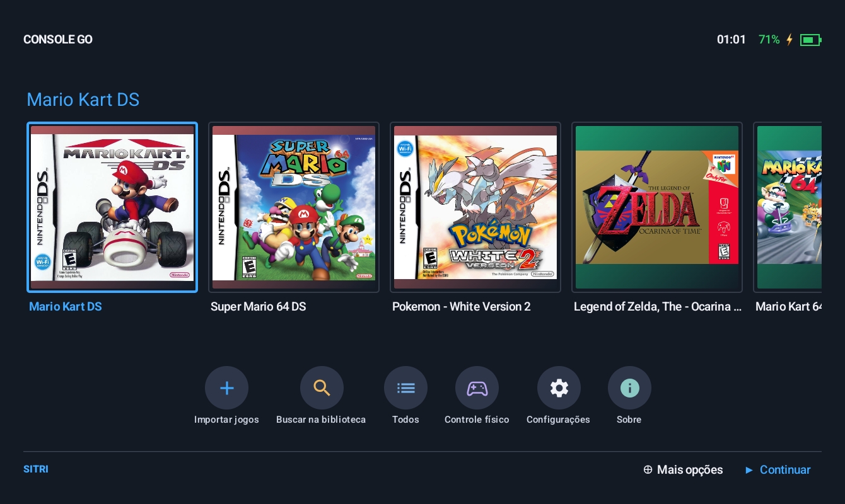Click the 'Configurações' label under gear icon

[x=558, y=420]
